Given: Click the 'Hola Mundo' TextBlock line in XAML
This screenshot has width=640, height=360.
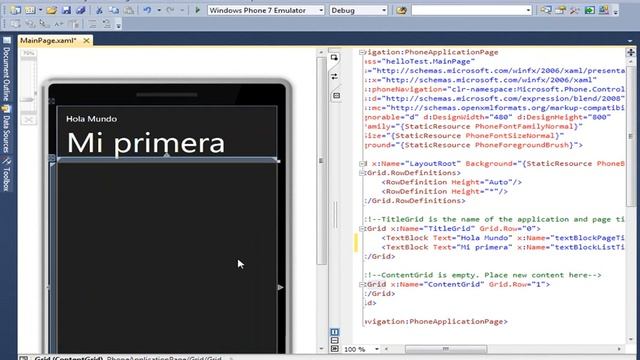Looking at the screenshot, I should (x=503, y=238).
